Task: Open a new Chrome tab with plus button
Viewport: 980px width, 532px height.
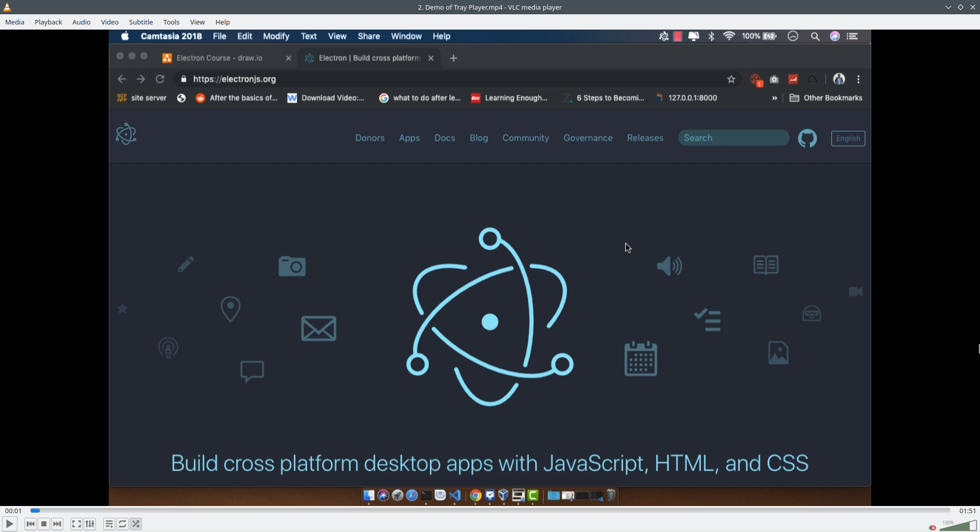Action: 453,58
